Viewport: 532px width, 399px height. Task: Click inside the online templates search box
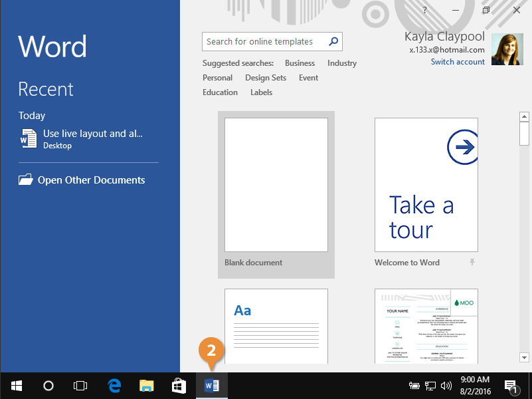[x=266, y=41]
